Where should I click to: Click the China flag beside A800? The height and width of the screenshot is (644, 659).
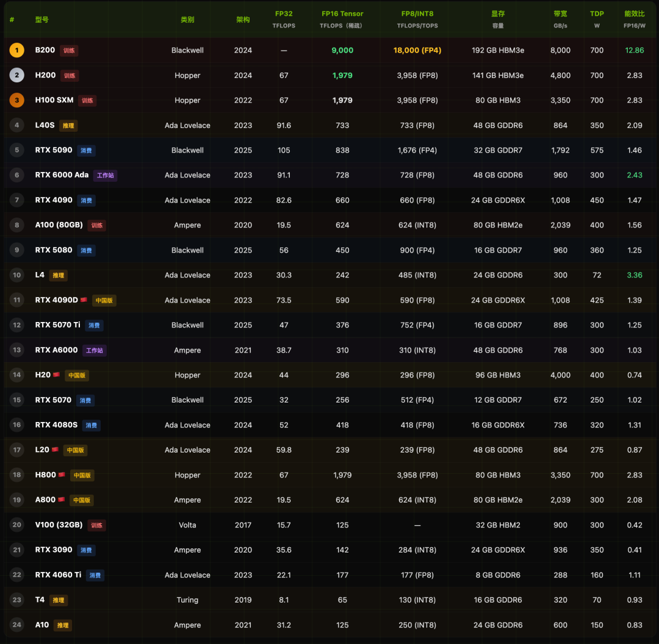click(62, 499)
